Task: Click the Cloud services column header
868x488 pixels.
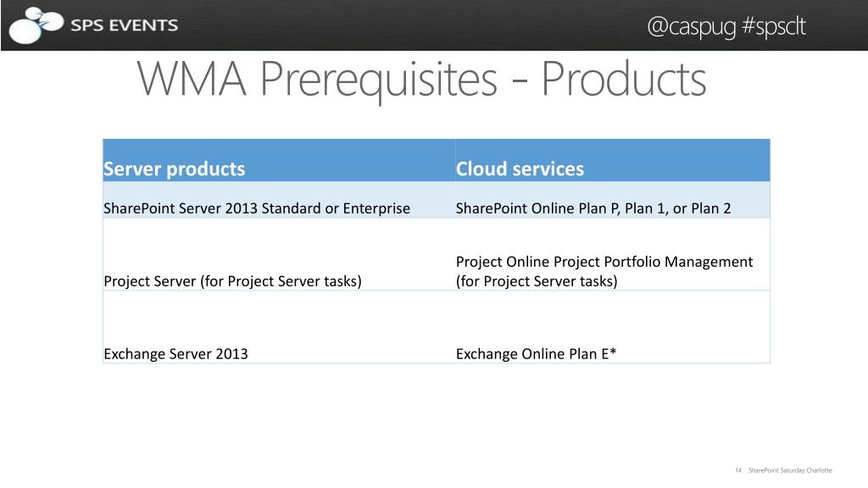Action: (520, 169)
